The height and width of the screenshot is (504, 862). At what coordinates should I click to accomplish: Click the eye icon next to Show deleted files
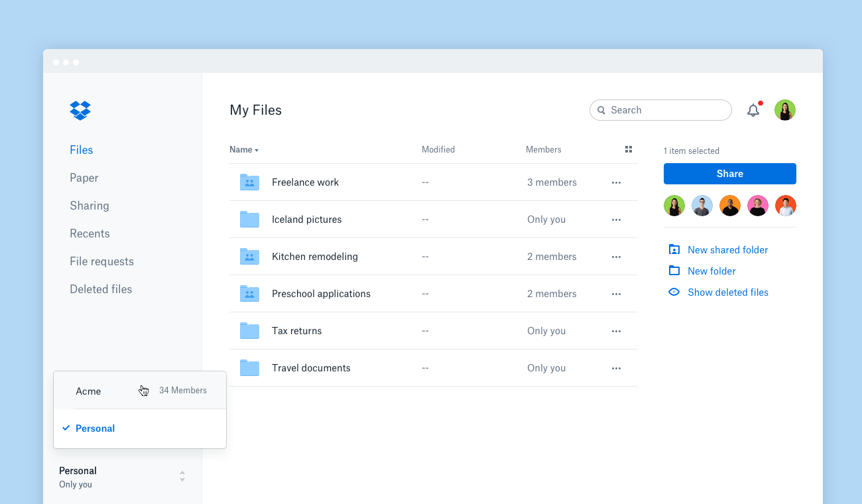pos(674,292)
